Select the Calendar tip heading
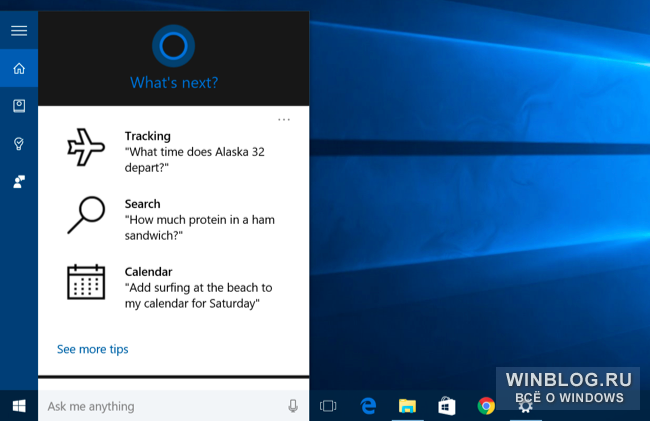Viewport: 650px width, 421px height. click(148, 272)
